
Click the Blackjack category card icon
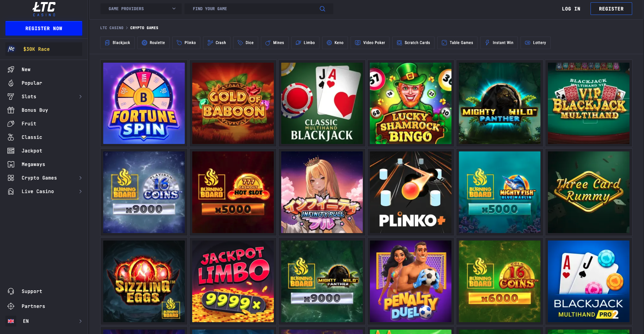coord(107,43)
